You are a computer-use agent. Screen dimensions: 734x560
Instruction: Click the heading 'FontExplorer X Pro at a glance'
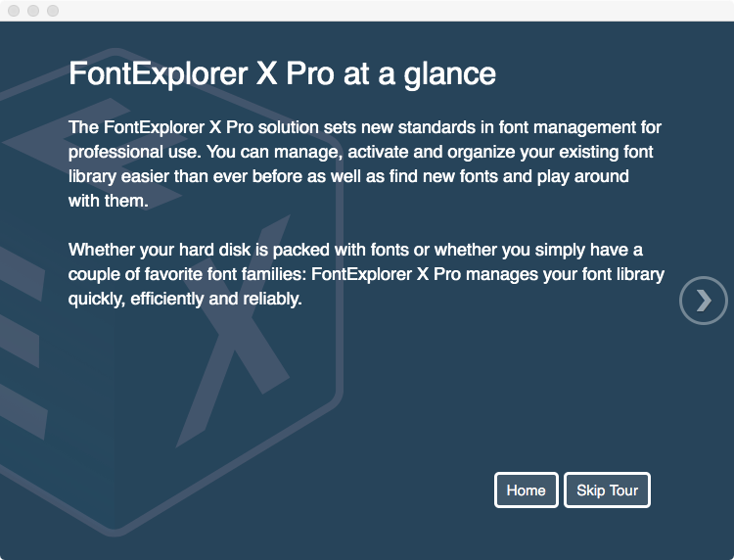(x=282, y=73)
